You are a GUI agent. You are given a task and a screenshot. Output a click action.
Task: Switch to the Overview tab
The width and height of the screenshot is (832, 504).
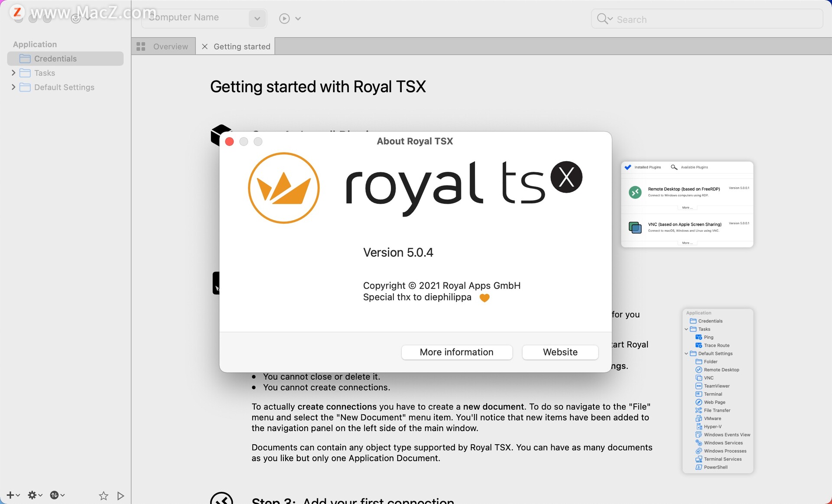click(x=163, y=46)
